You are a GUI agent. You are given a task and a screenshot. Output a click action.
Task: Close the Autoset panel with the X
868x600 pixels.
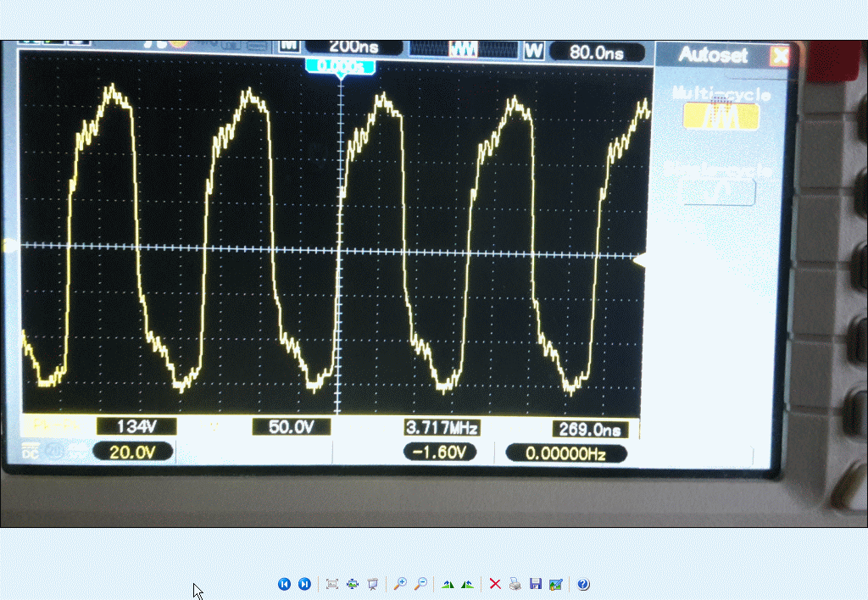pos(779,57)
